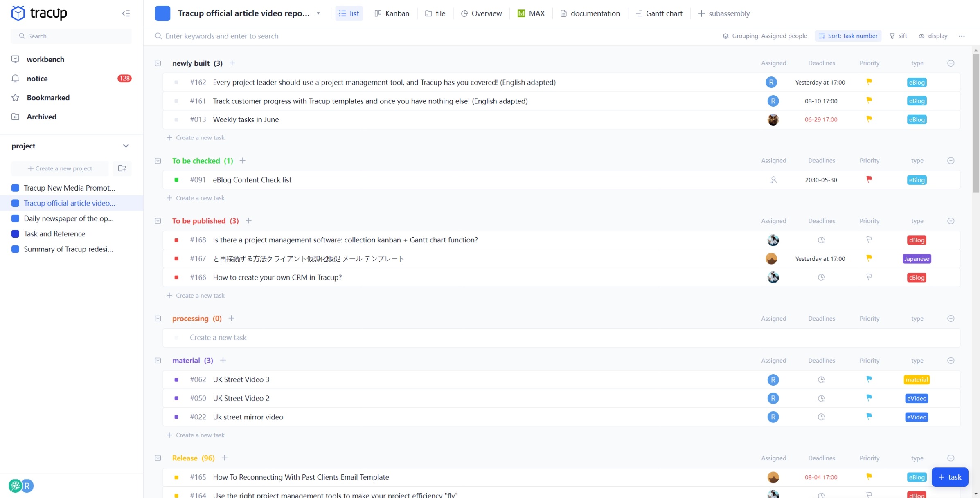980x498 pixels.
Task: Collapse the To be checked group
Action: 158,161
